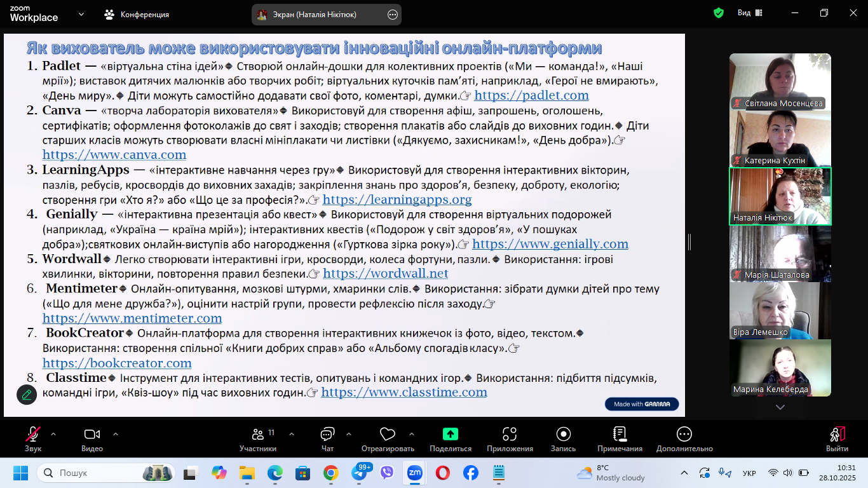Image resolution: width=868 pixels, height=488 pixels.
Task: Toggle the Video camera on or off
Action: (x=92, y=435)
